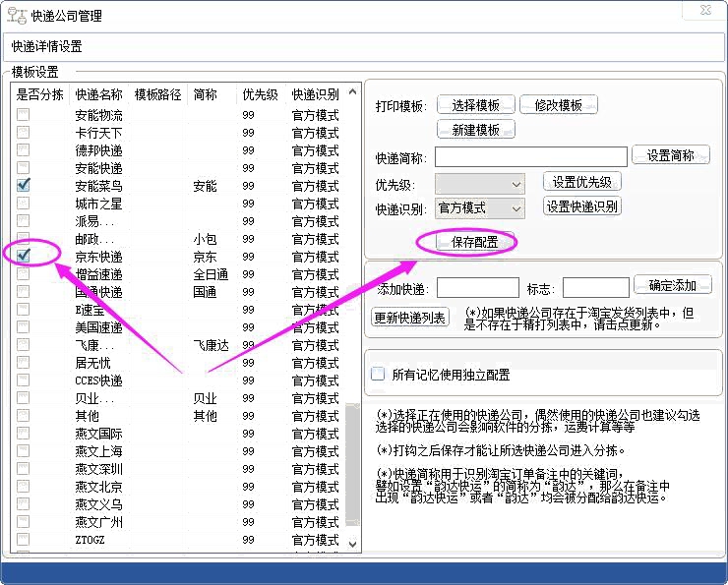This screenshot has height=585, width=728.
Task: Sort by the 快递名称 column header
Action: (98, 95)
